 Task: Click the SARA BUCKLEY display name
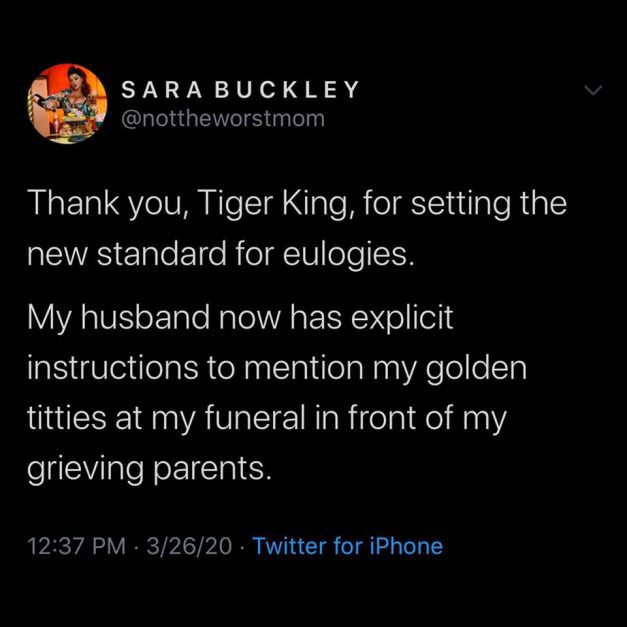click(x=240, y=90)
